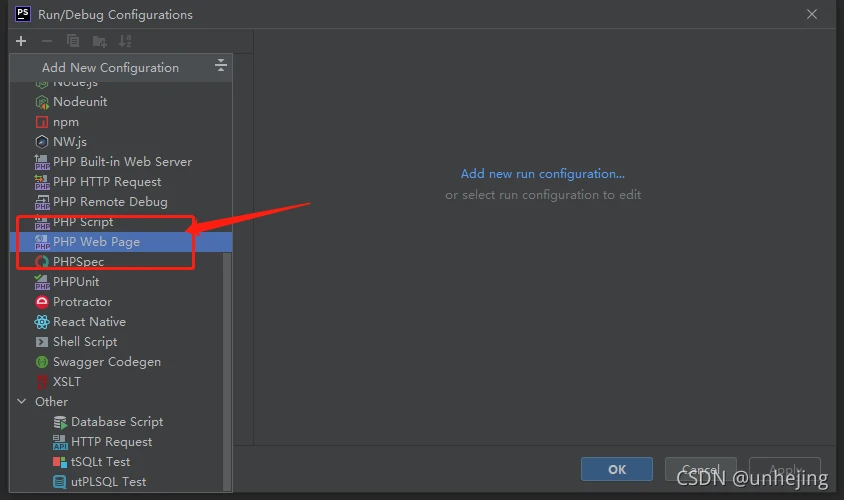
Task: Click the Copy Configuration toolbar icon
Action: [x=73, y=41]
